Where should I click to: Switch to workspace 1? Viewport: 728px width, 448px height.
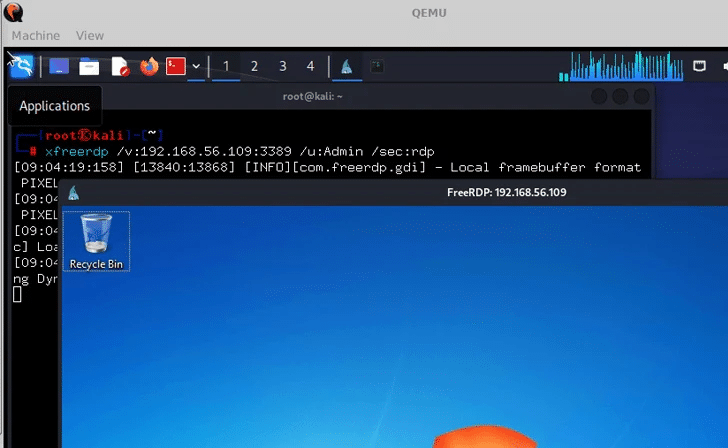(226, 66)
